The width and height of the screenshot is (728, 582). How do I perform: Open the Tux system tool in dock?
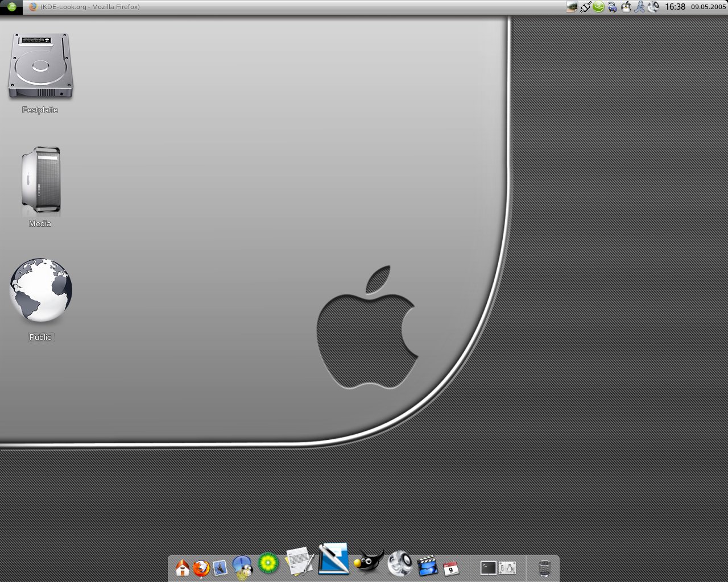click(508, 568)
